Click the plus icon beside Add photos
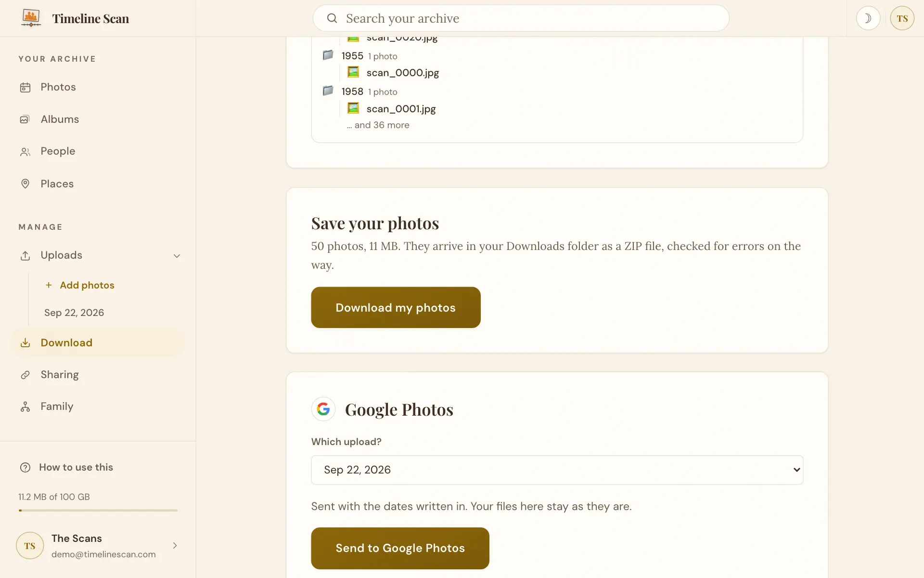 click(x=49, y=285)
